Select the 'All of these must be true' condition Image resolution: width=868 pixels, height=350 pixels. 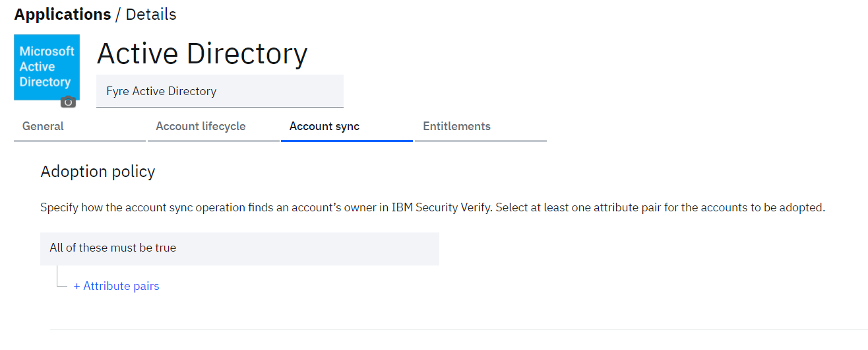pos(239,248)
